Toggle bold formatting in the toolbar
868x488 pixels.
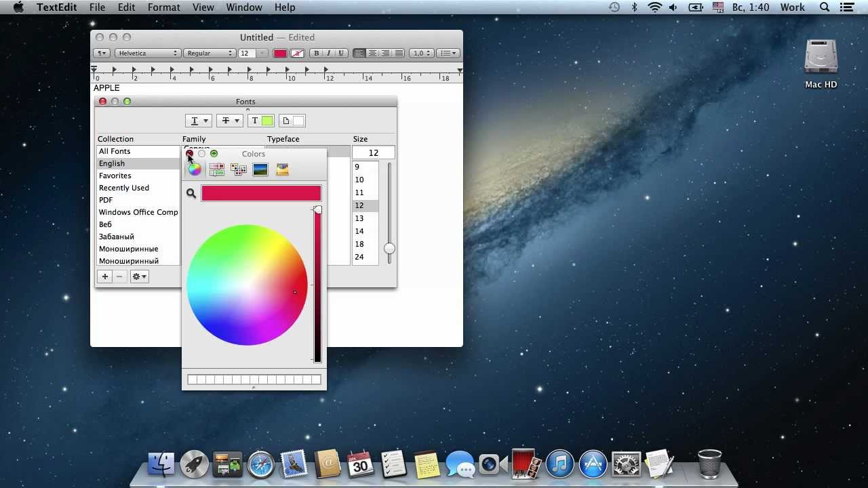[315, 52]
